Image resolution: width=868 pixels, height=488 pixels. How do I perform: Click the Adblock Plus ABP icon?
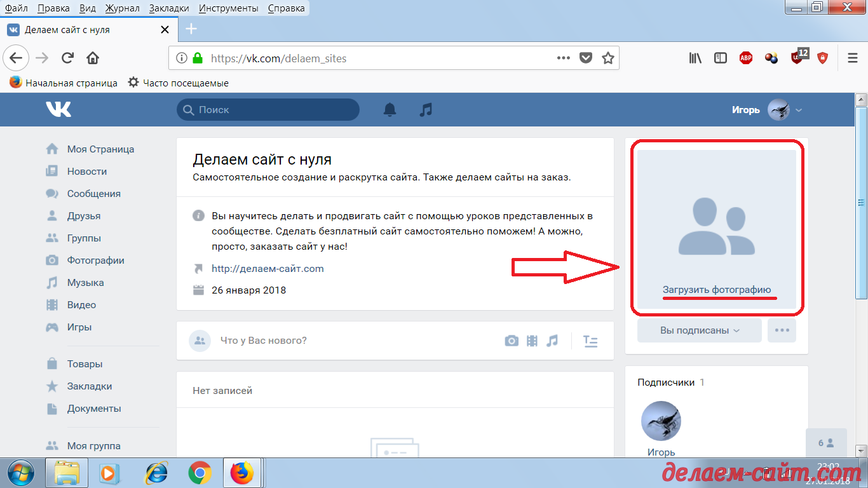pos(746,58)
